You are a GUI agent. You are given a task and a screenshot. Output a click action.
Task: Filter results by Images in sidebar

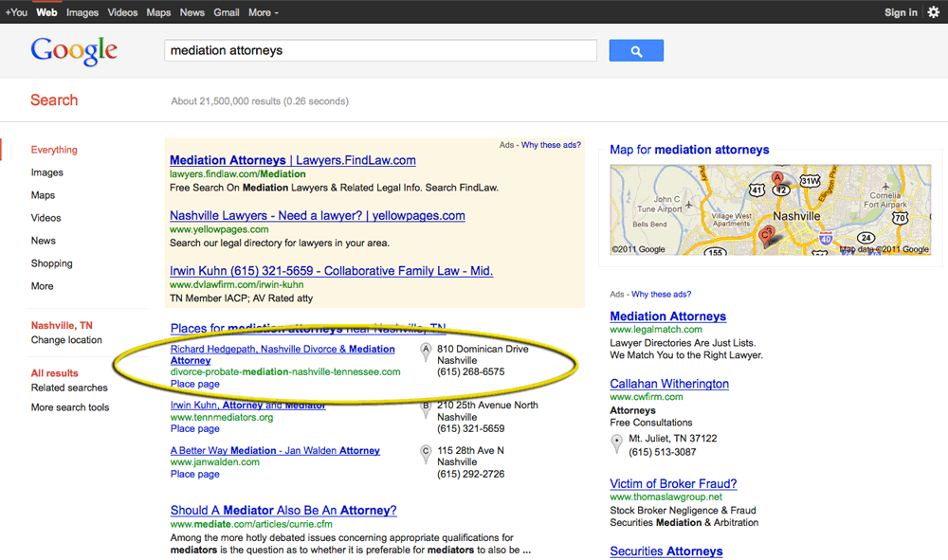(x=47, y=172)
